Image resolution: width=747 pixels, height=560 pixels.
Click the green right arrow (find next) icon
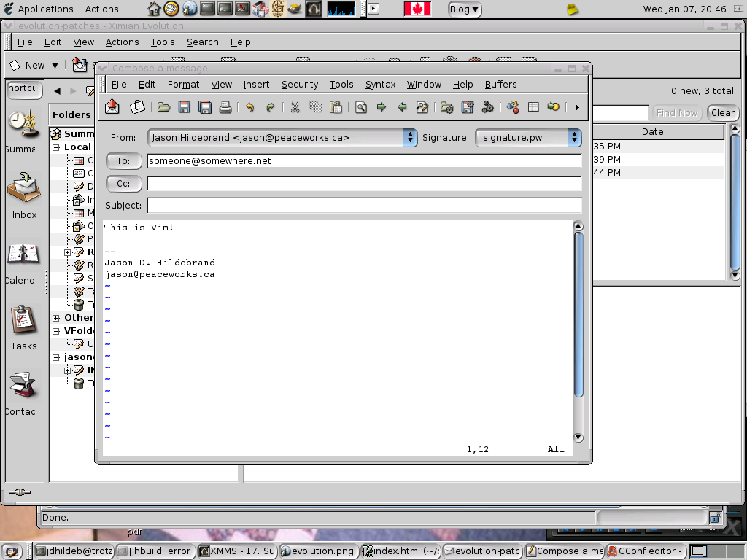tap(381, 107)
